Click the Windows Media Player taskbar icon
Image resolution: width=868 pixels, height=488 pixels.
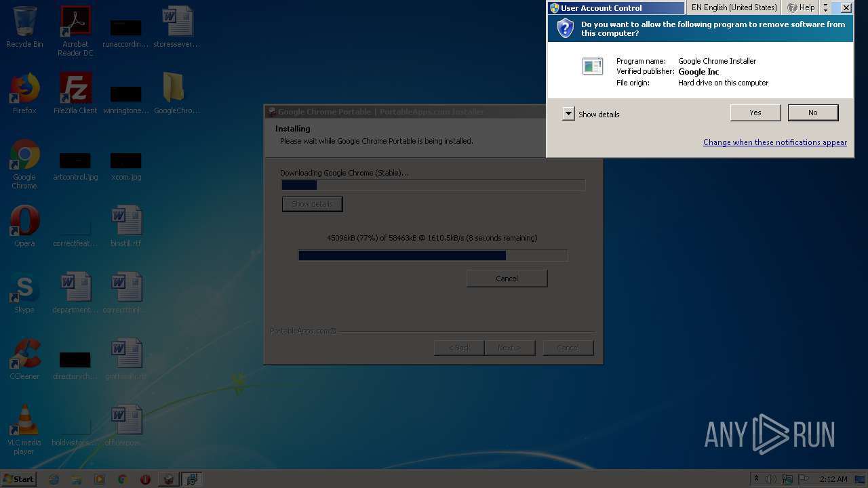100,479
